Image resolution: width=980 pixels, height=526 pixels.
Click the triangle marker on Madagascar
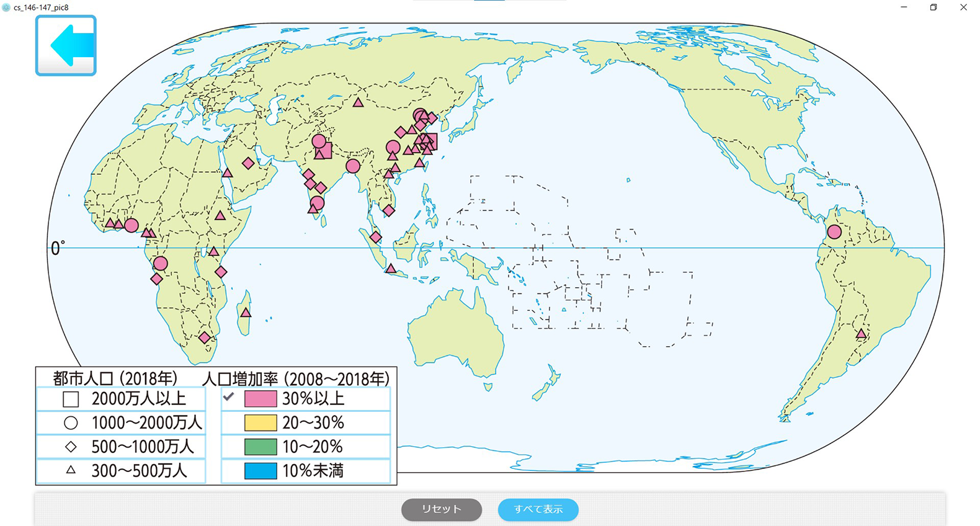(x=246, y=313)
